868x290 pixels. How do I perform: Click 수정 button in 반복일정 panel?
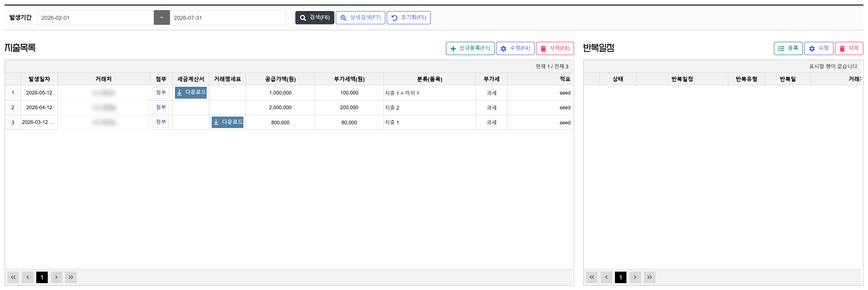[818, 48]
